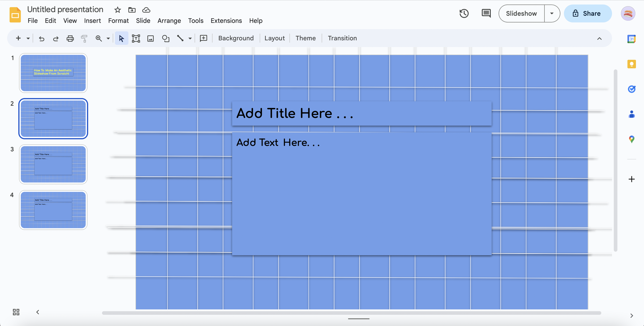Image resolution: width=644 pixels, height=326 pixels.
Task: Open version history
Action: pyautogui.click(x=464, y=13)
